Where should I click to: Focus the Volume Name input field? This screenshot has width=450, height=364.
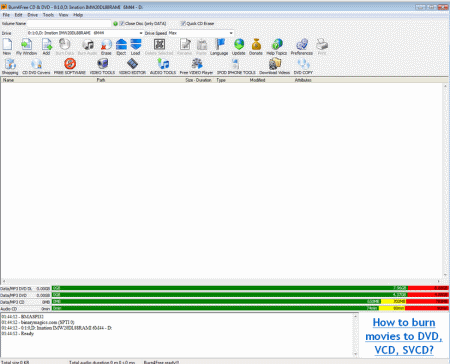pos(69,23)
